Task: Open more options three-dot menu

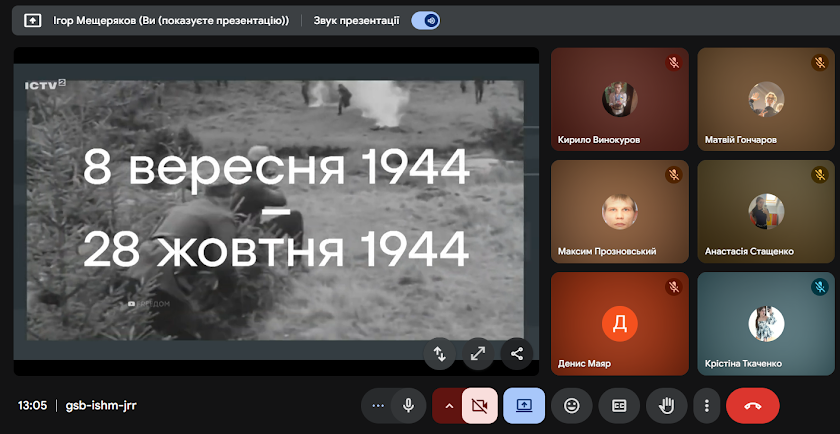Action: (707, 405)
